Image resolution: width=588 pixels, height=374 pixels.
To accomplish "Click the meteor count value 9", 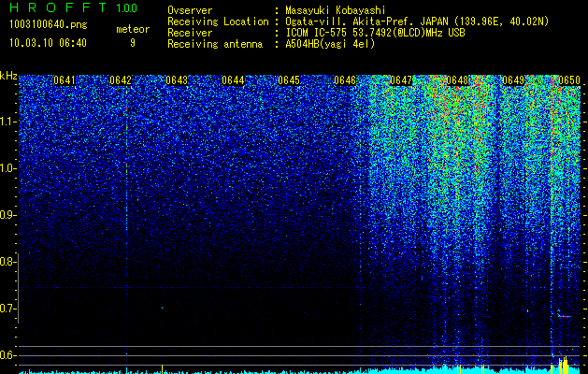I will click(x=133, y=43).
